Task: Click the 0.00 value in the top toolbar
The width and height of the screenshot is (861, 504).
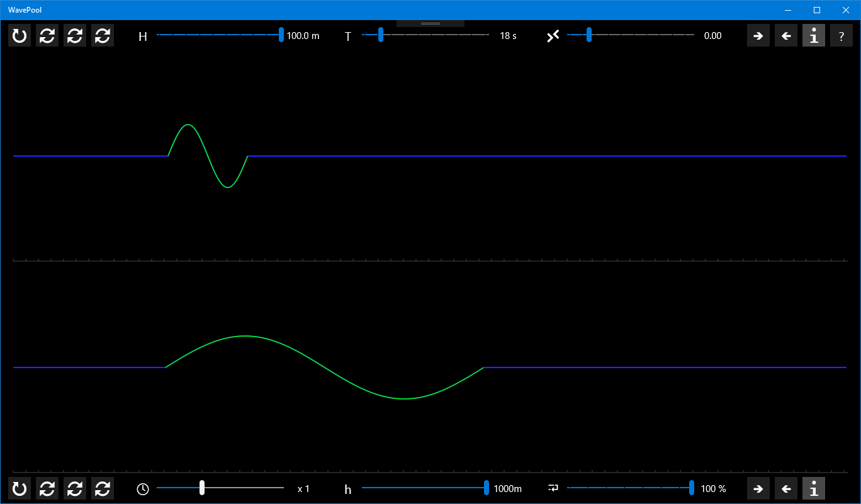Action: coord(713,36)
